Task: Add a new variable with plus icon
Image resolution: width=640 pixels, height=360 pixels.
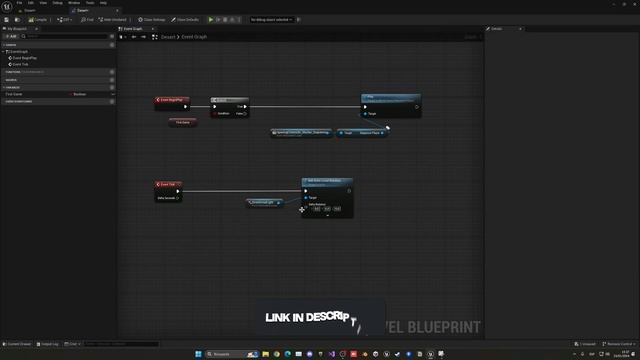Action: tap(112, 87)
